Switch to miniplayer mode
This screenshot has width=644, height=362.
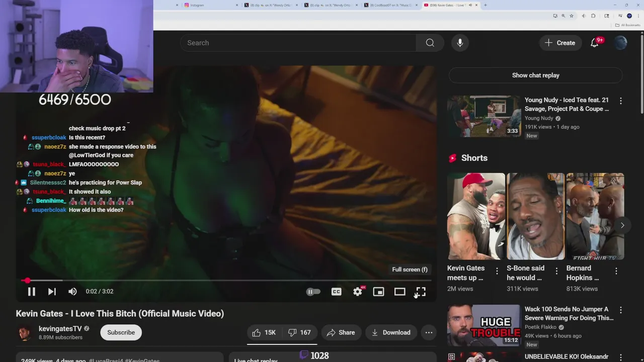click(x=378, y=292)
